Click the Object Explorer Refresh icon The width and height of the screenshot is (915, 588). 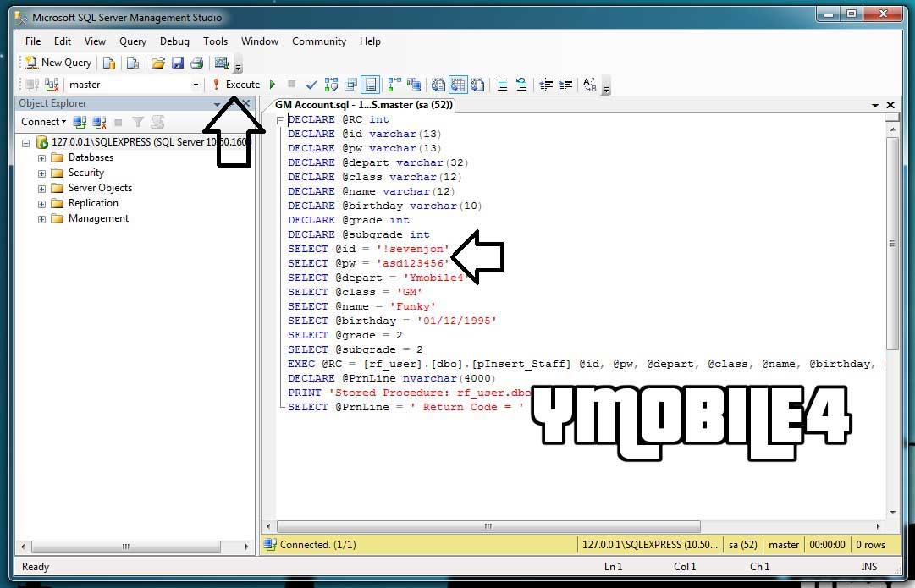click(x=157, y=122)
